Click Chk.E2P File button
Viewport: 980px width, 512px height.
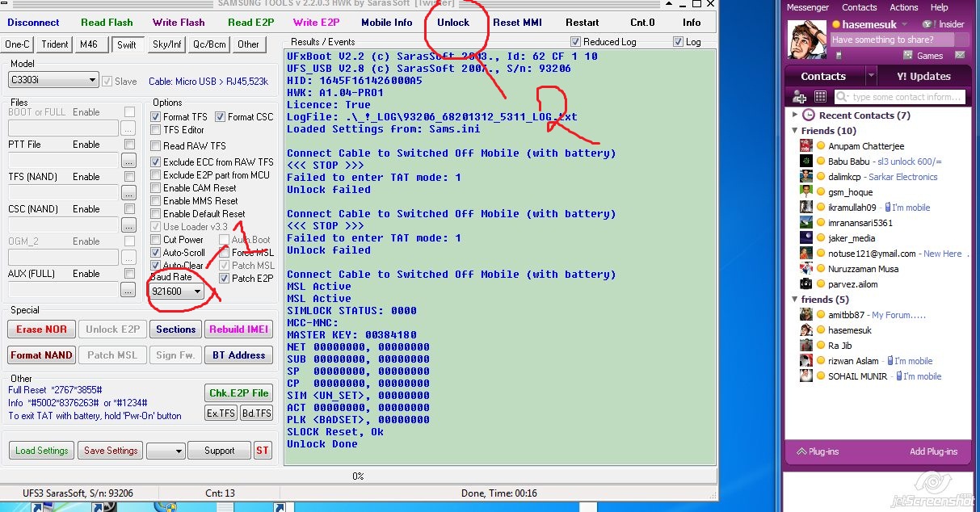point(239,392)
